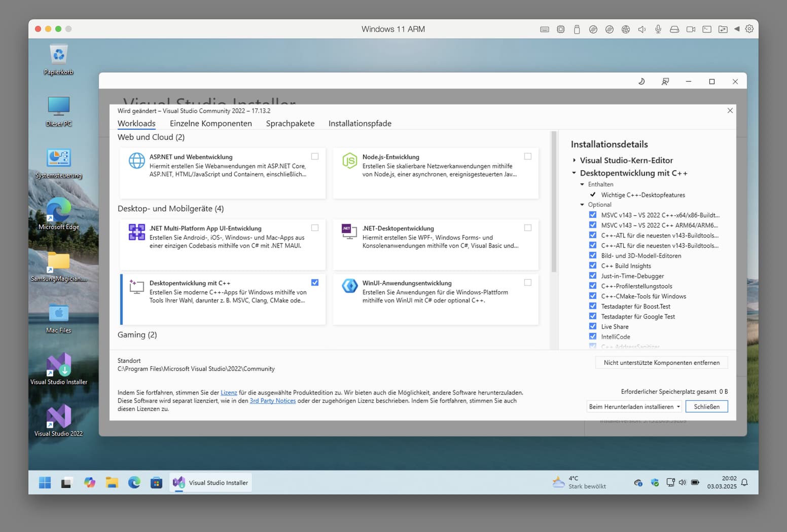Open Microsoft Store from the taskbar
This screenshot has width=787, height=532.
[156, 483]
